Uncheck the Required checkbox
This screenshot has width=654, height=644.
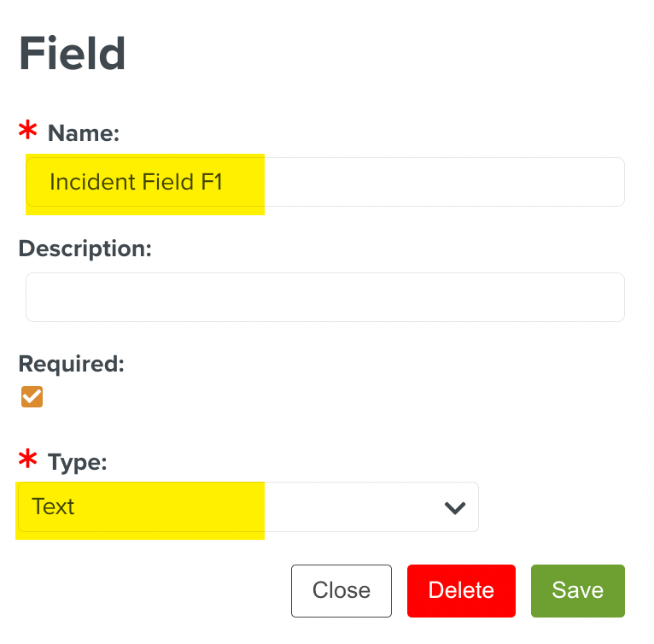32,397
